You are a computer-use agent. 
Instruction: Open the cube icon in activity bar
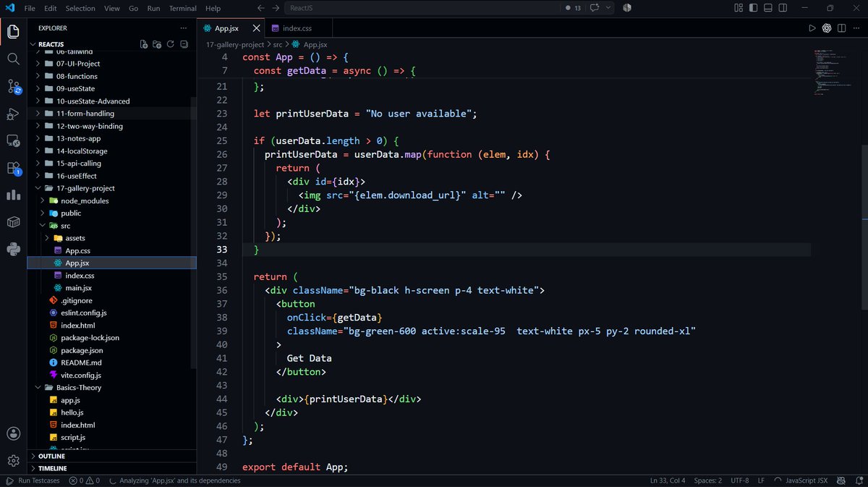pos(13,222)
